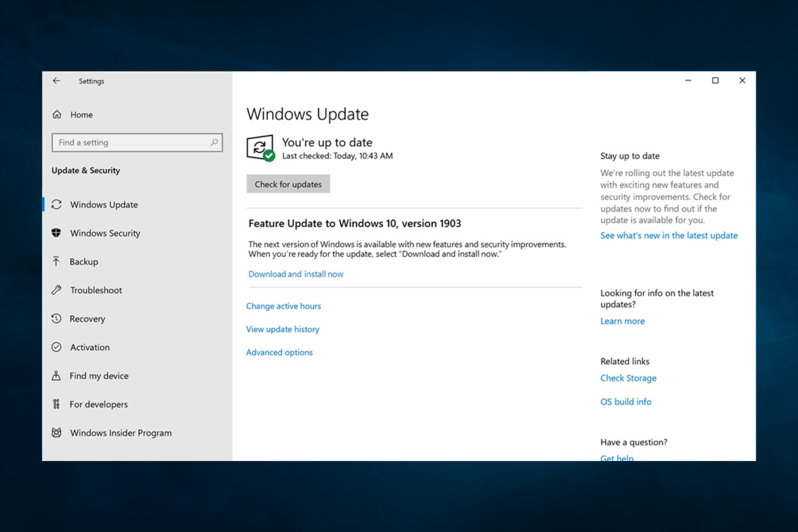The height and width of the screenshot is (532, 798).
Task: Click the Windows Update page title
Action: [x=308, y=114]
